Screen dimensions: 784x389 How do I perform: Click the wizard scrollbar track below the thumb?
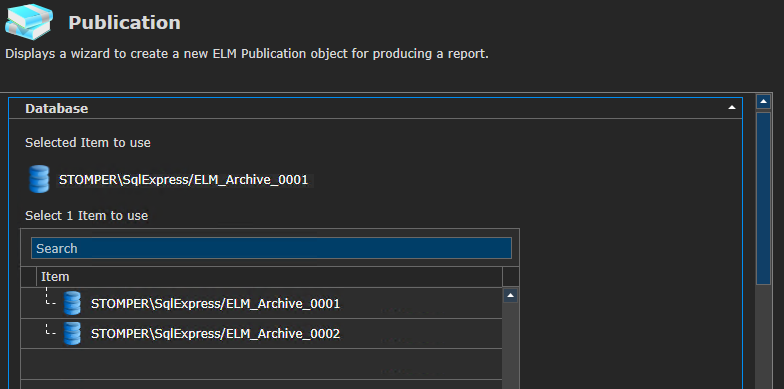763,336
